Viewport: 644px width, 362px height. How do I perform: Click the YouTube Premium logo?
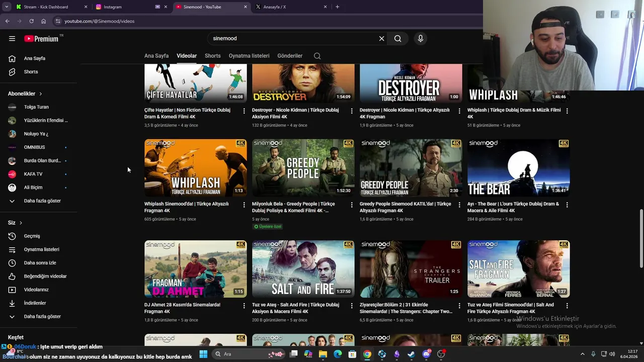[x=42, y=39]
